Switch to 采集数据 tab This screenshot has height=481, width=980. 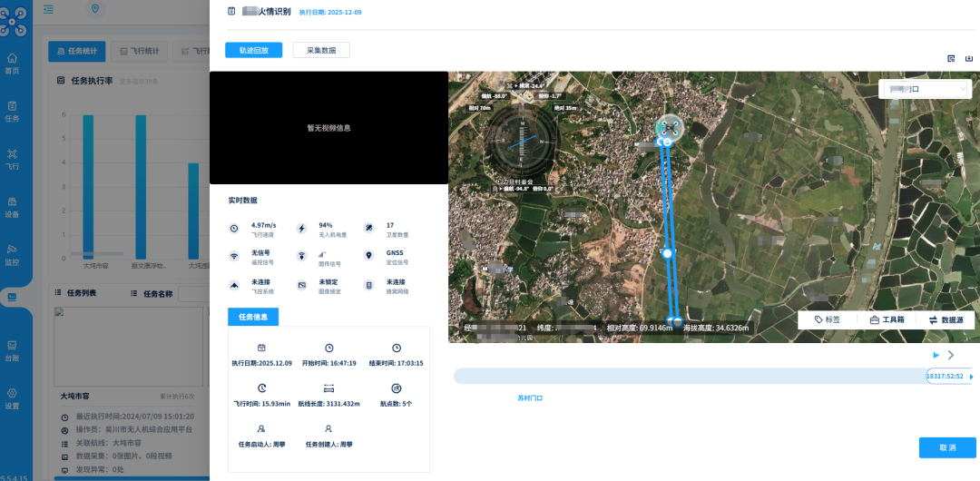click(x=321, y=50)
